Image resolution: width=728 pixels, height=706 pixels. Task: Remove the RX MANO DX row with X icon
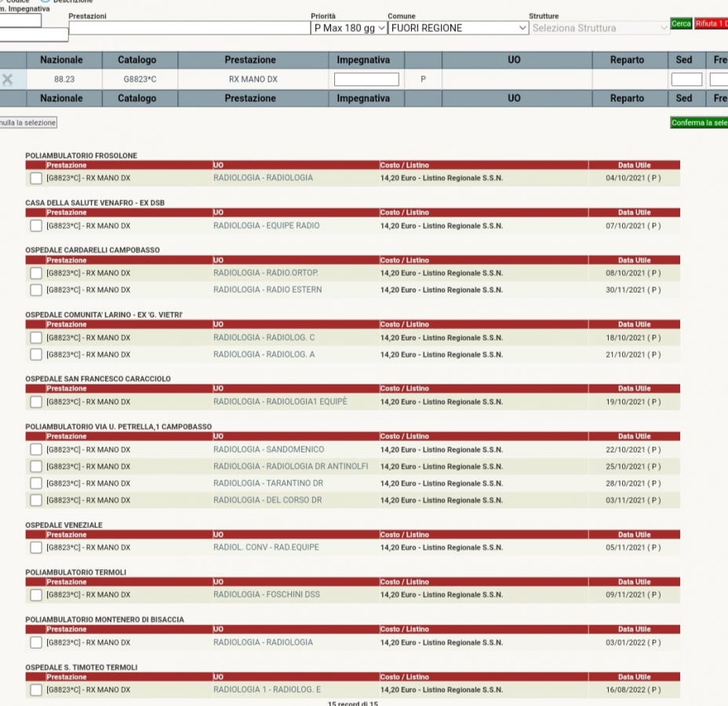8,79
